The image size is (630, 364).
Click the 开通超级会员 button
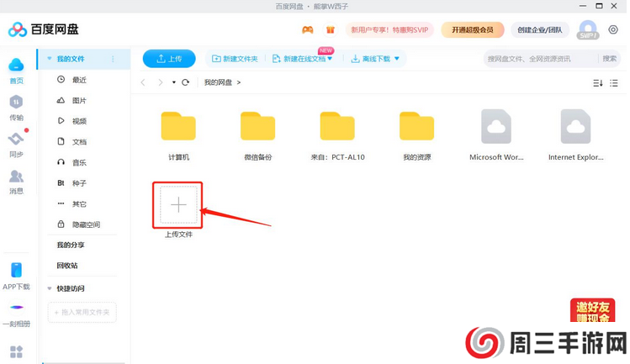(x=472, y=30)
